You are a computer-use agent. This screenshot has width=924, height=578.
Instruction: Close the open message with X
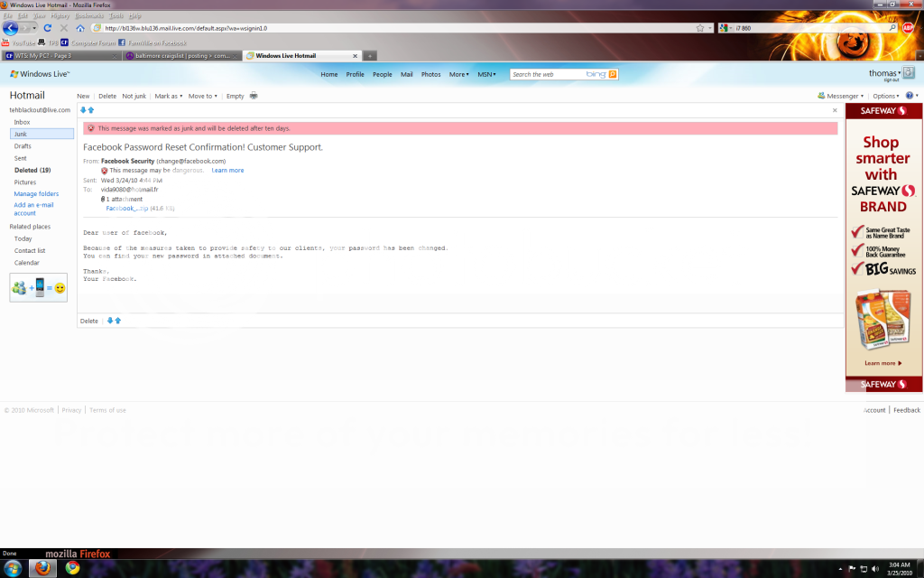click(x=835, y=110)
